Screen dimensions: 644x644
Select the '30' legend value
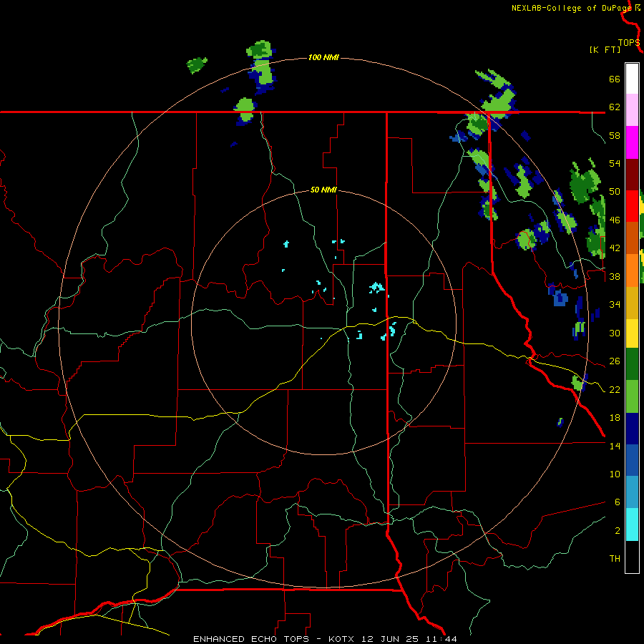[x=615, y=333]
